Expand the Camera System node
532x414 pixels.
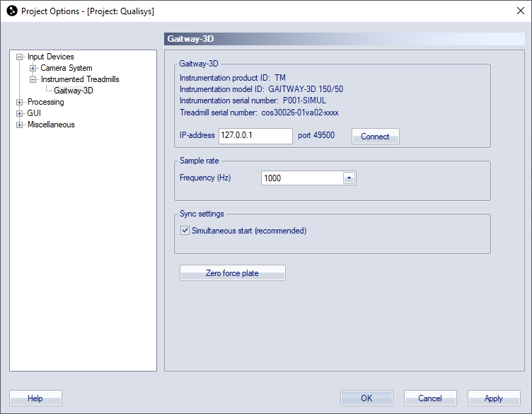coord(33,68)
